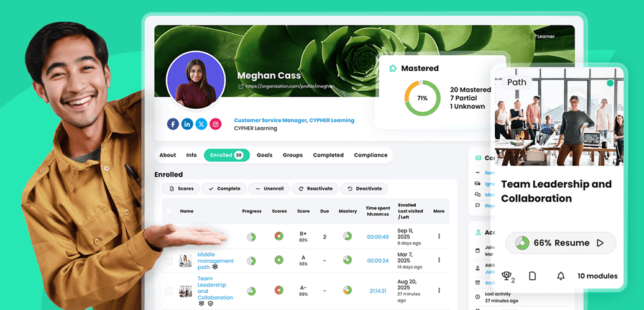Click the 66% Resume button

561,243
